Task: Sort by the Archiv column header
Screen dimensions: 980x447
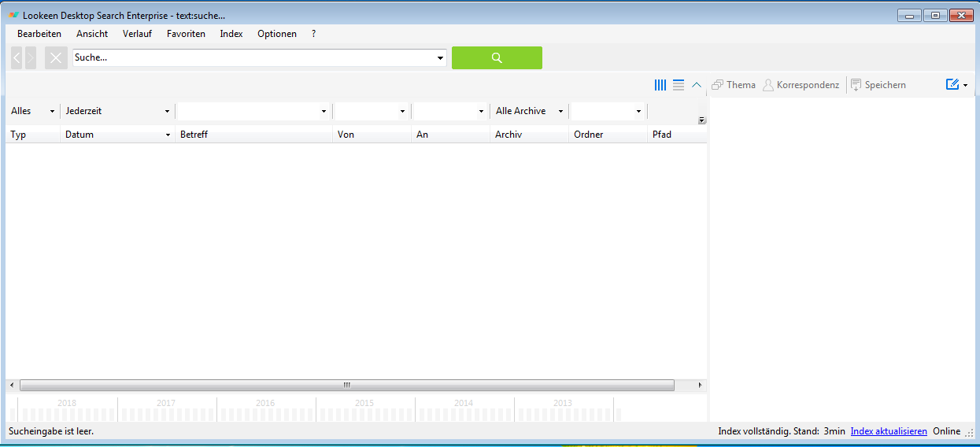Action: click(529, 135)
